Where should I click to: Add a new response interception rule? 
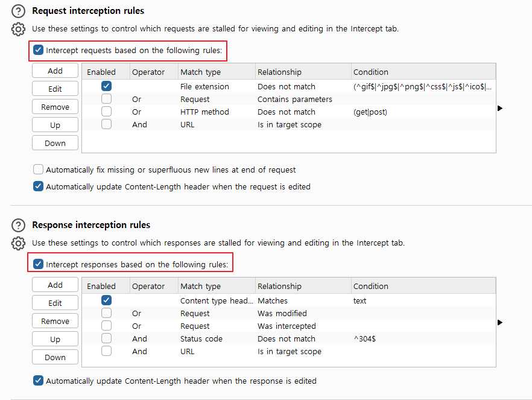(x=55, y=285)
